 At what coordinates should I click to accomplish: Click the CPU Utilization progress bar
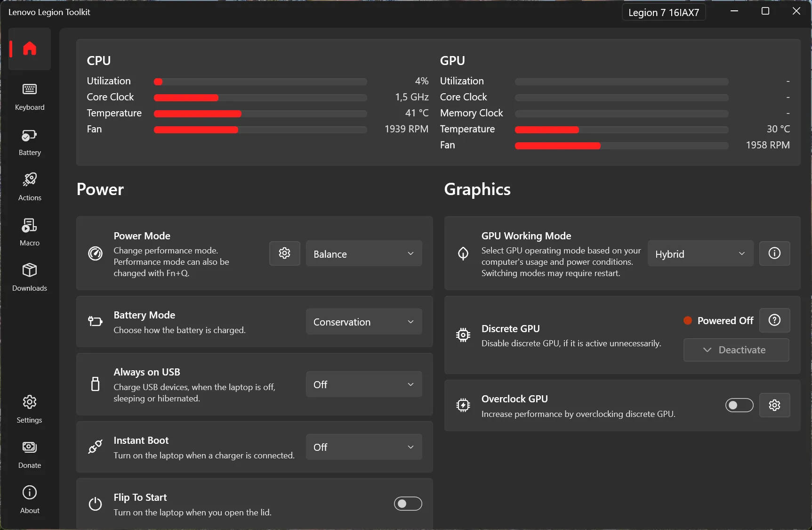260,81
